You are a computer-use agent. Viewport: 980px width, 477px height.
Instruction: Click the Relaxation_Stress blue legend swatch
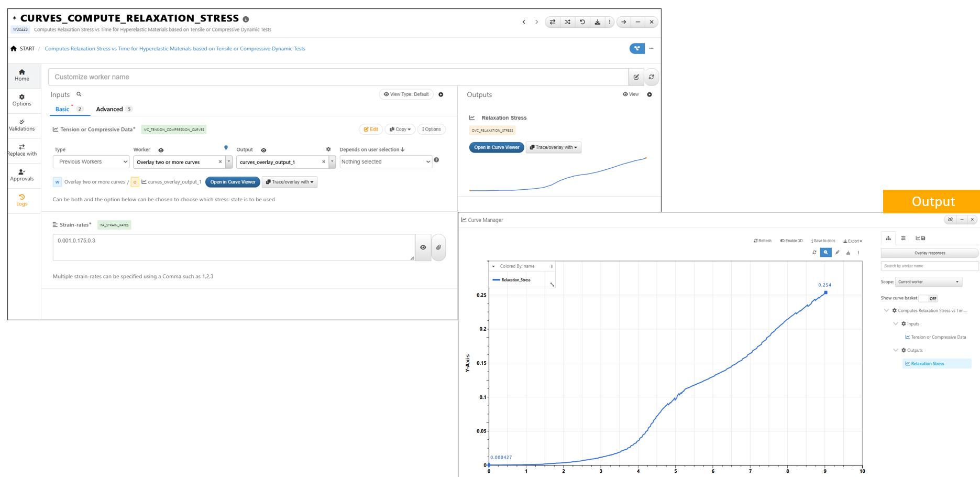pyautogui.click(x=496, y=280)
